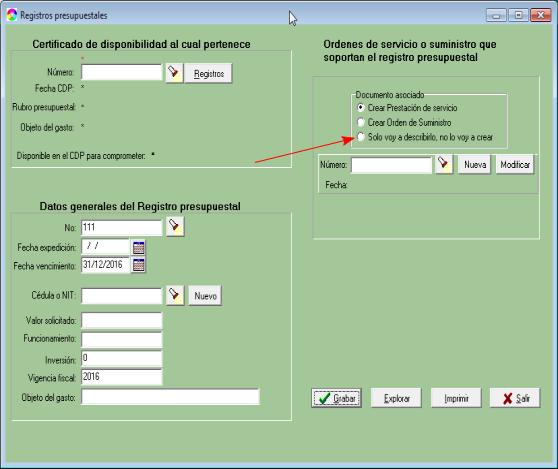Click the Modificar button
Viewport: 558px width, 469px height.
tap(515, 164)
